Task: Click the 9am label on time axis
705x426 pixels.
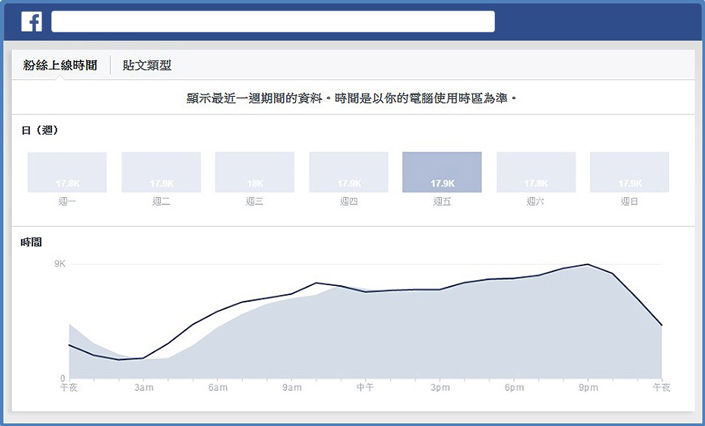Action: pyautogui.click(x=292, y=386)
